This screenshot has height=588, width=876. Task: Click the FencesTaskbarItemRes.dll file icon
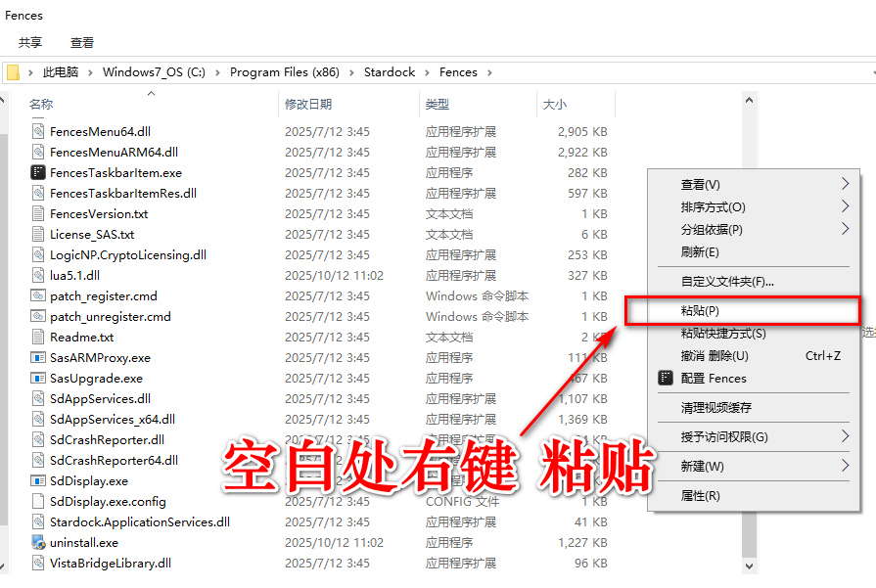[37, 193]
